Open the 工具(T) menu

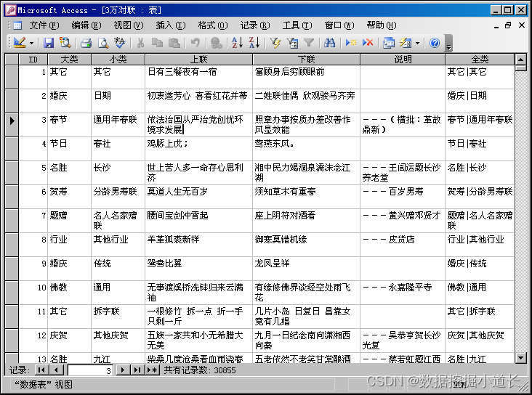[x=297, y=25]
